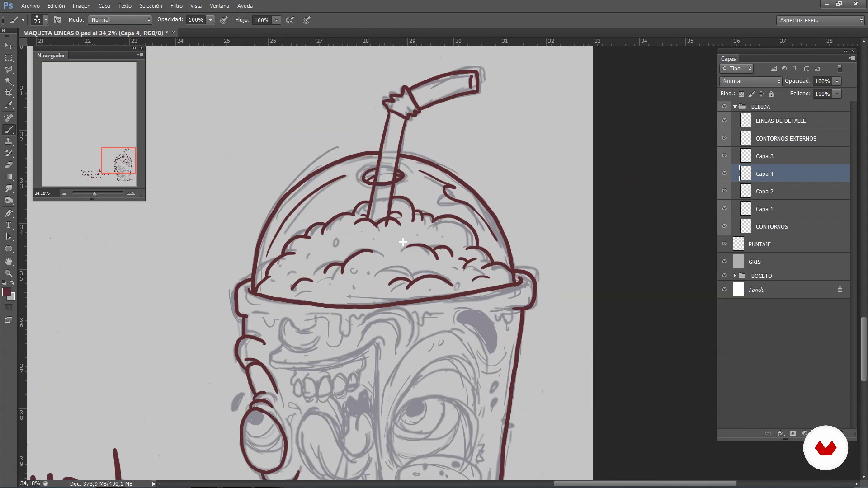Viewport: 868px width, 488px height.
Task: Hide the Capa 3 layer
Action: coord(724,156)
